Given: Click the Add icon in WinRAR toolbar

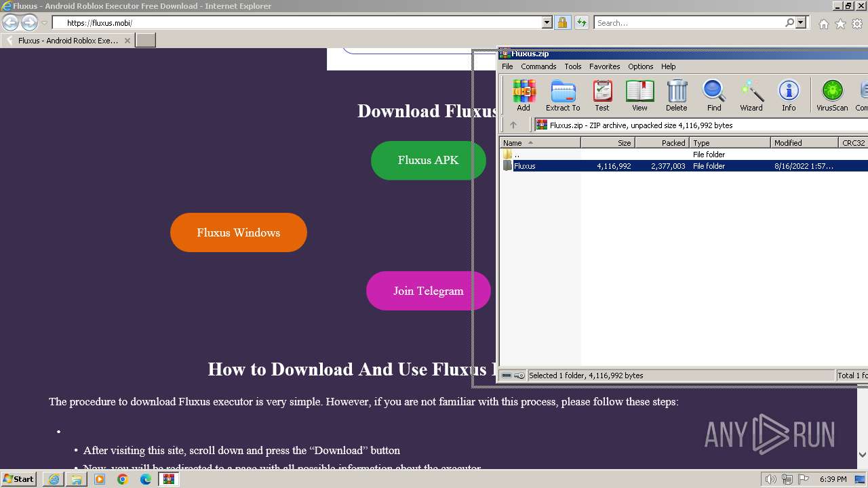Looking at the screenshot, I should click(524, 95).
